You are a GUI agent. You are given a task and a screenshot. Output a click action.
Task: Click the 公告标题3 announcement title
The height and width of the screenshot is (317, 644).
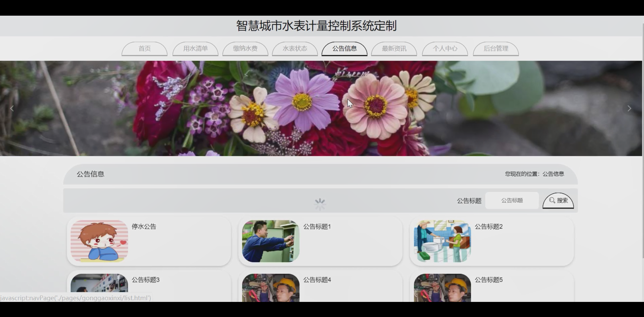(145, 280)
